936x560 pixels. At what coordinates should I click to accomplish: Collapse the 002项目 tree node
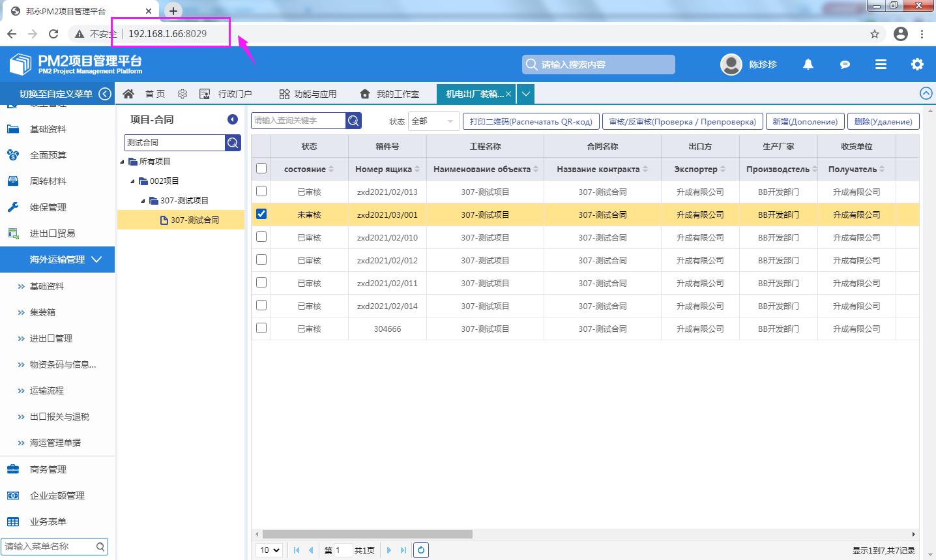coord(133,181)
